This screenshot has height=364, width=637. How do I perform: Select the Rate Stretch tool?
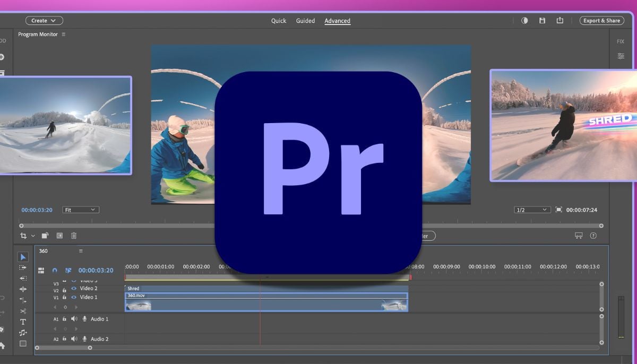click(23, 300)
